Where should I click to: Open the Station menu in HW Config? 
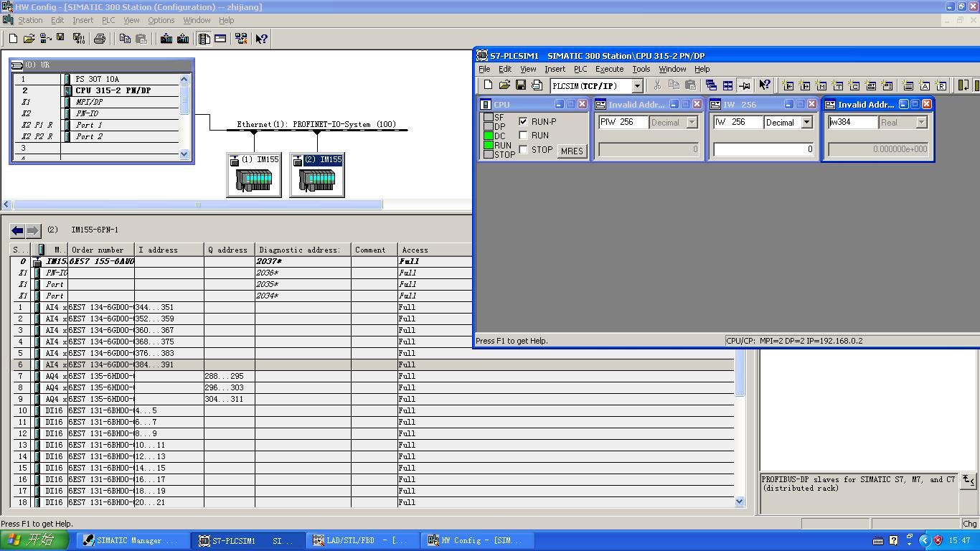point(30,20)
